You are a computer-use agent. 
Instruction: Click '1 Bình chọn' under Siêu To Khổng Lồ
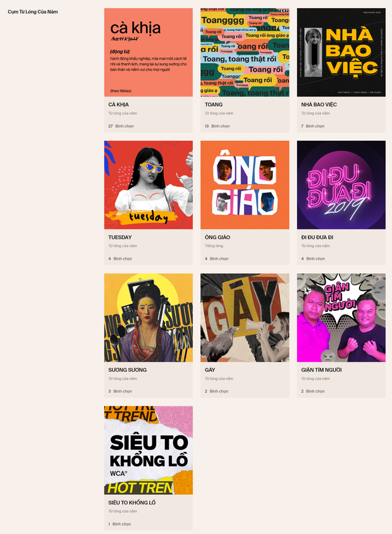click(119, 524)
